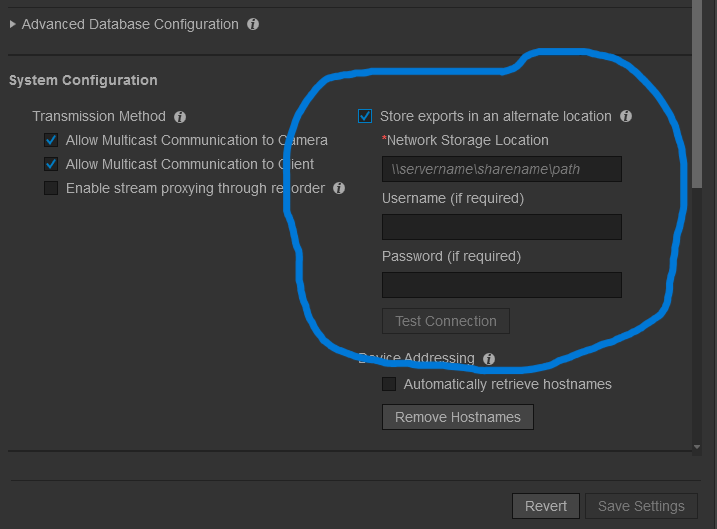Click the Password (if required) field
Screen dimensions: 717x529
[501, 285]
